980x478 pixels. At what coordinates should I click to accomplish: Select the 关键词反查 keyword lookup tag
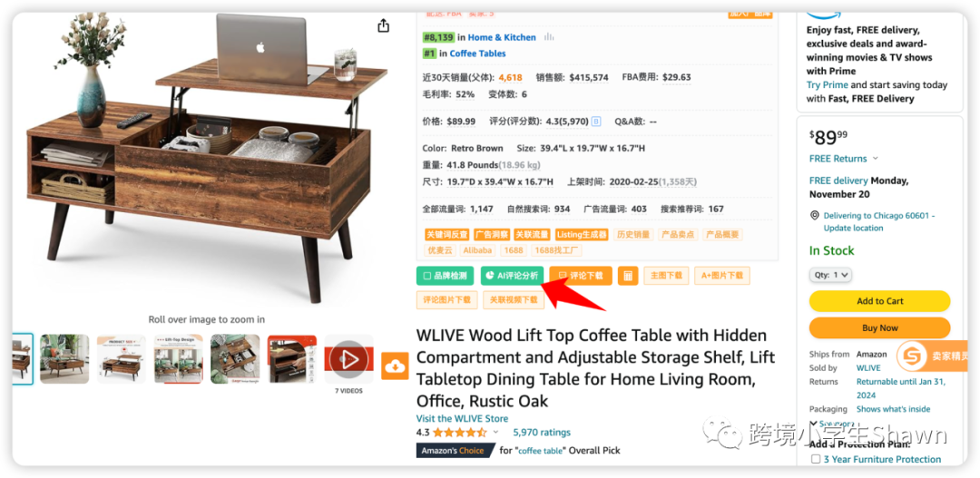pyautogui.click(x=446, y=235)
